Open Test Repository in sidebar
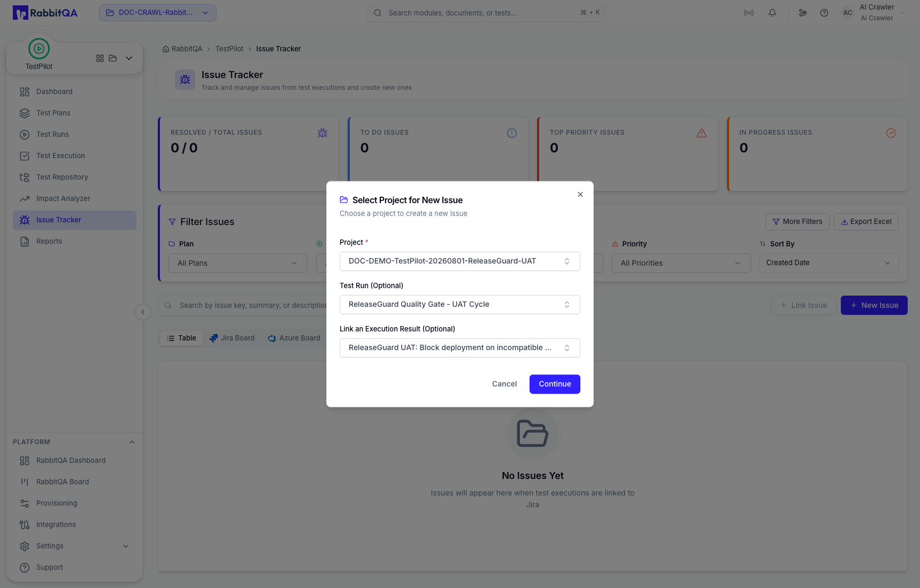920x588 pixels. point(74,177)
